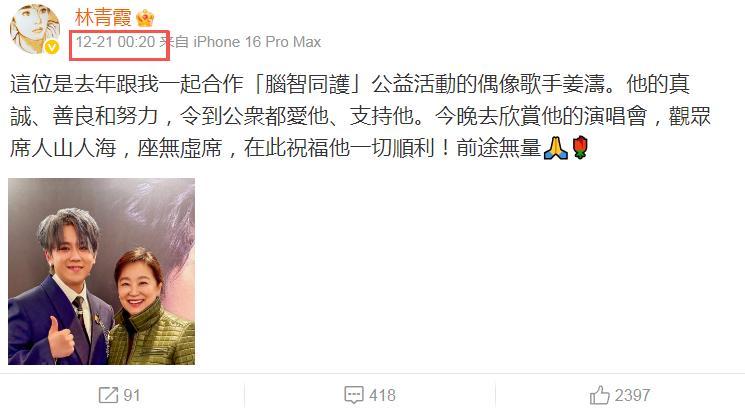Viewport: 745px width, 410px height.
Task: Click the iPhone 16 Pro Max source
Action: (257, 42)
